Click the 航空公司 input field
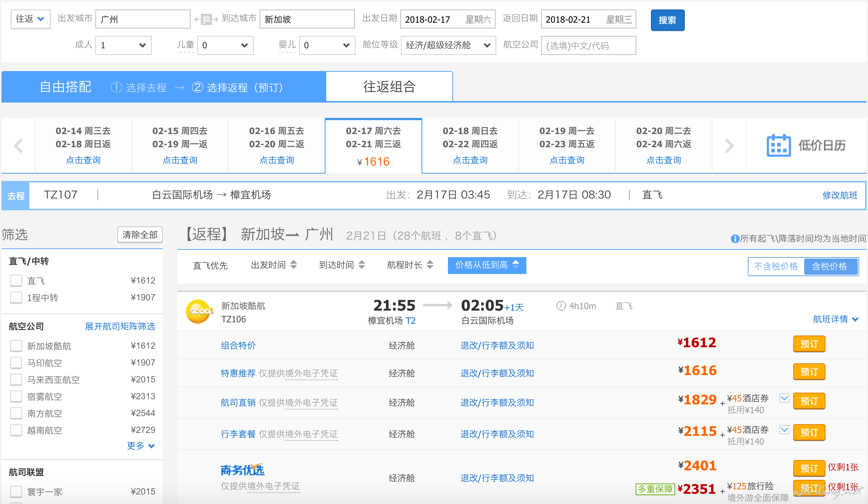868x504 pixels. click(x=589, y=45)
